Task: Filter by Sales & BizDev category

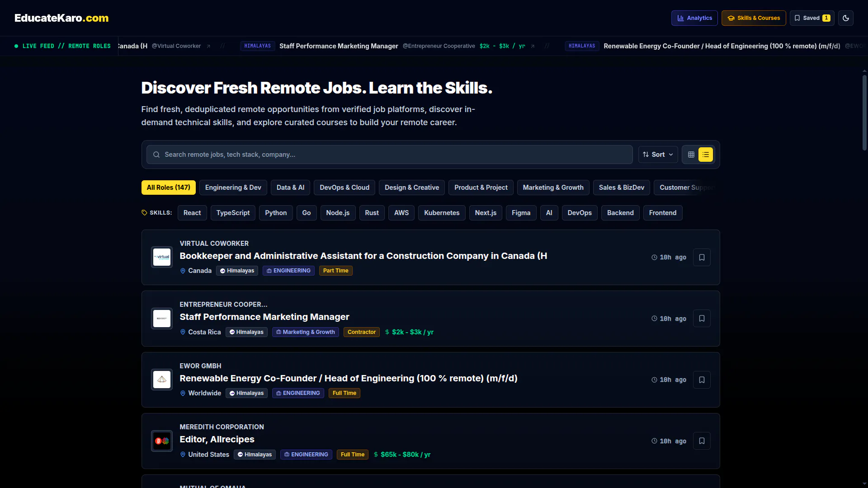Action: point(622,188)
